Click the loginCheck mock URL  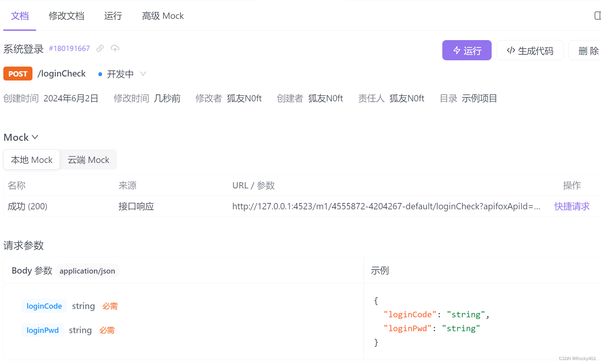(386, 206)
